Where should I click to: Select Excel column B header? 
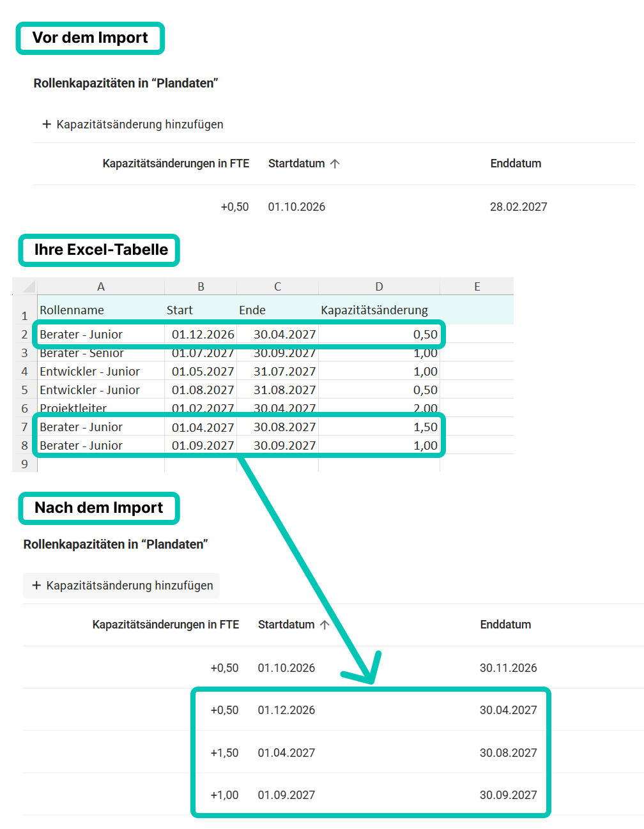201,287
